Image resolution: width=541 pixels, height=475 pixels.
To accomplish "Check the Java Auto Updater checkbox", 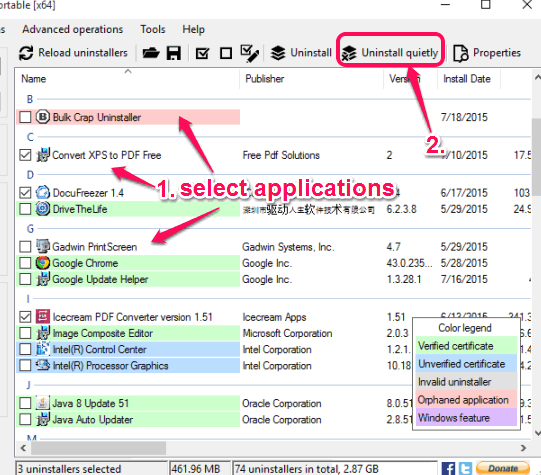I will (25, 419).
